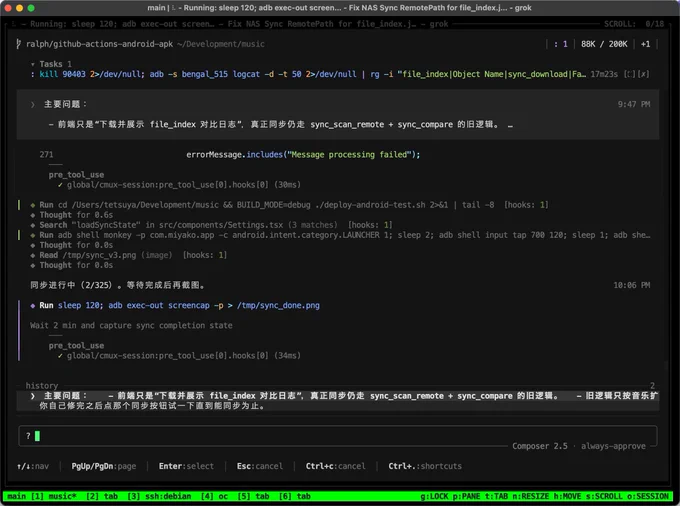Image resolution: width=680 pixels, height=506 pixels.
Task: Toggle the always-approve mode label
Action: [x=613, y=446]
